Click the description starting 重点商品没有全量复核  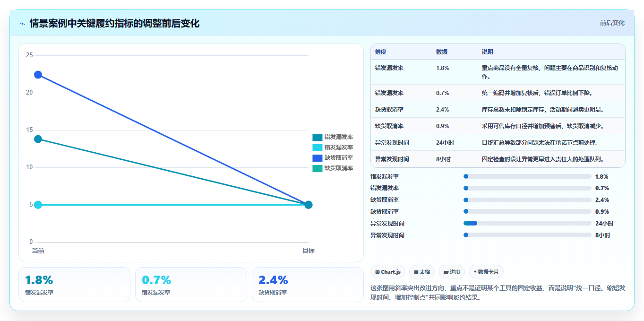550,72
